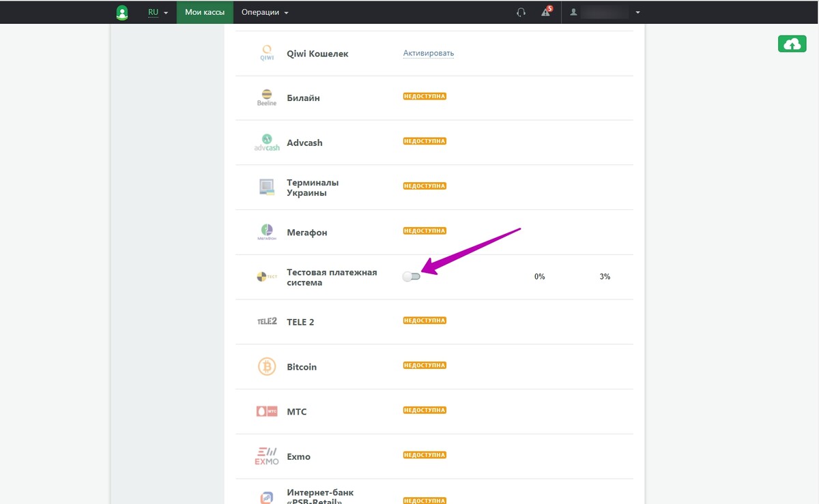
Task: Click the 0% value in test system row
Action: (540, 277)
